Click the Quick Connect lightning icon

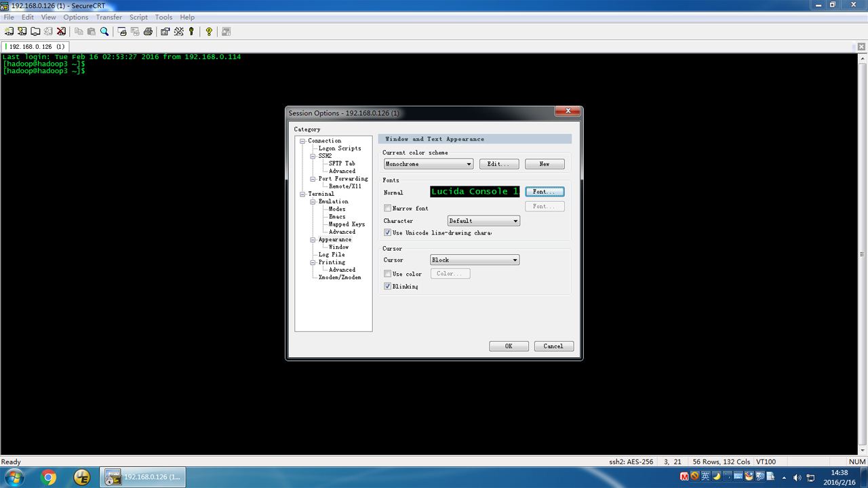pyautogui.click(x=22, y=31)
